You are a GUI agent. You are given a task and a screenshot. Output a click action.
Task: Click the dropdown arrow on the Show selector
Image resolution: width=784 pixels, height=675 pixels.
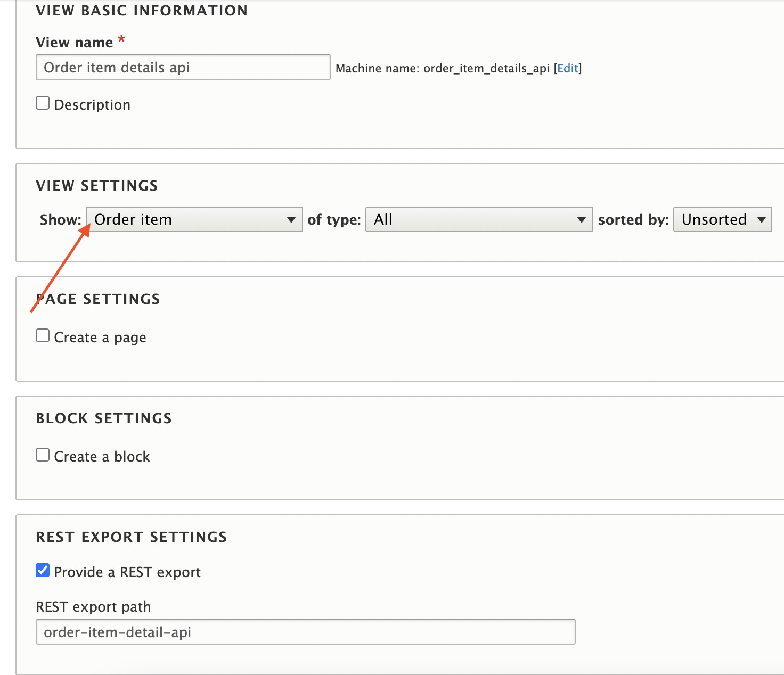point(290,219)
